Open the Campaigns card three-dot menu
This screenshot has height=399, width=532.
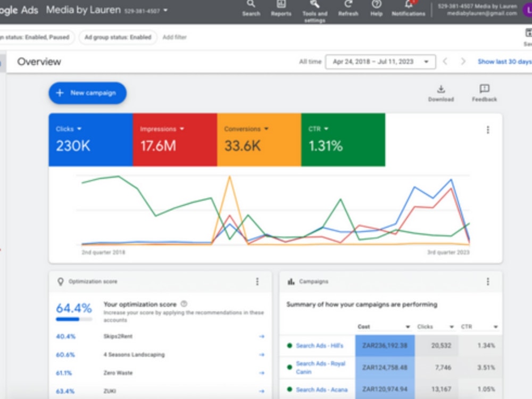point(488,281)
